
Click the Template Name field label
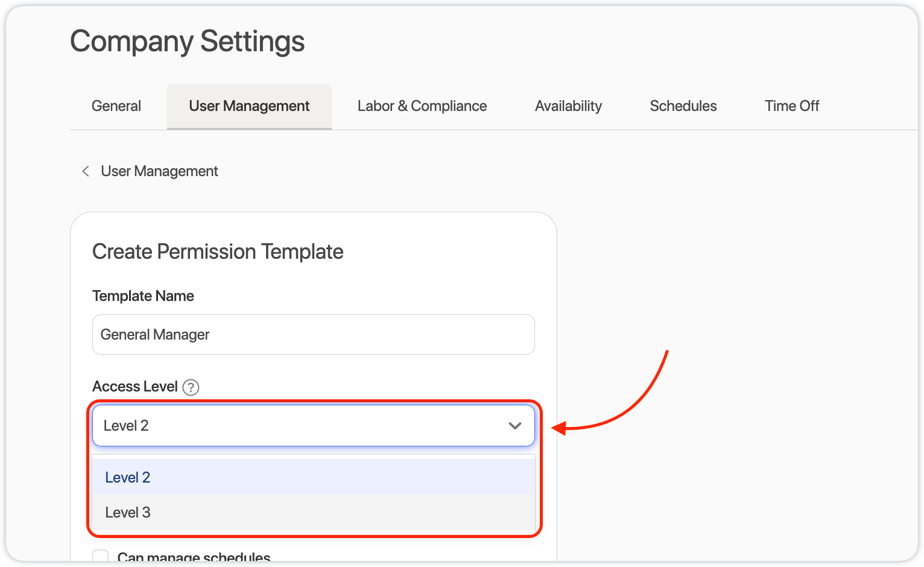(143, 296)
